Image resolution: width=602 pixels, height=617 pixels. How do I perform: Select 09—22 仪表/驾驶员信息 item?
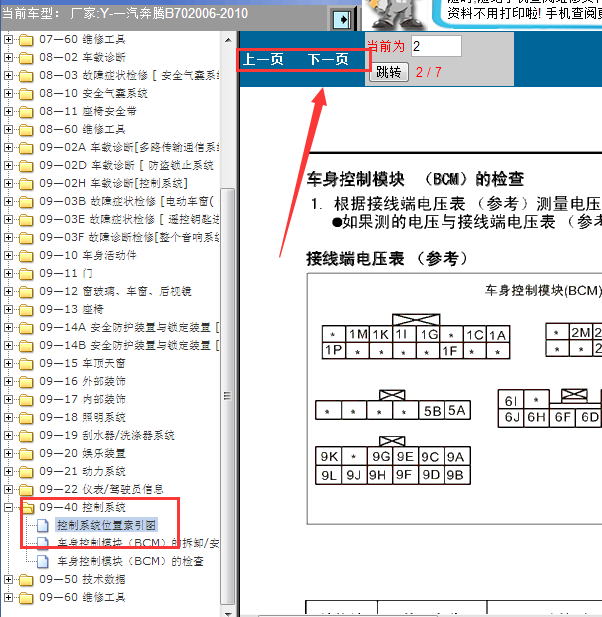(x=101, y=490)
